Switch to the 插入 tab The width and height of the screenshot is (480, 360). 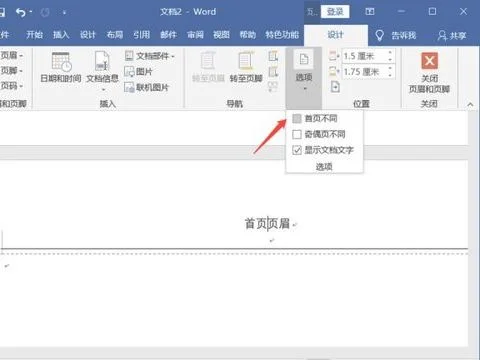pyautogui.click(x=61, y=35)
